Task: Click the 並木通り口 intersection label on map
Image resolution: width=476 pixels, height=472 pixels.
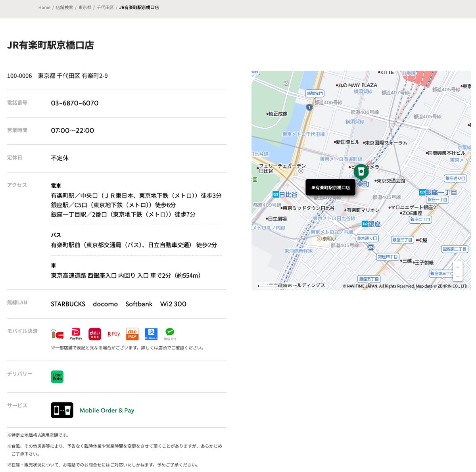Action: (367, 238)
